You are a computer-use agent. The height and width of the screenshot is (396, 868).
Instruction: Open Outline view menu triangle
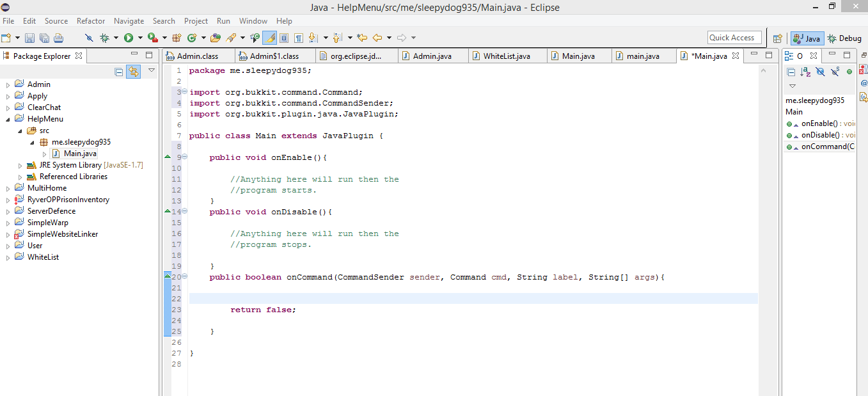click(793, 86)
